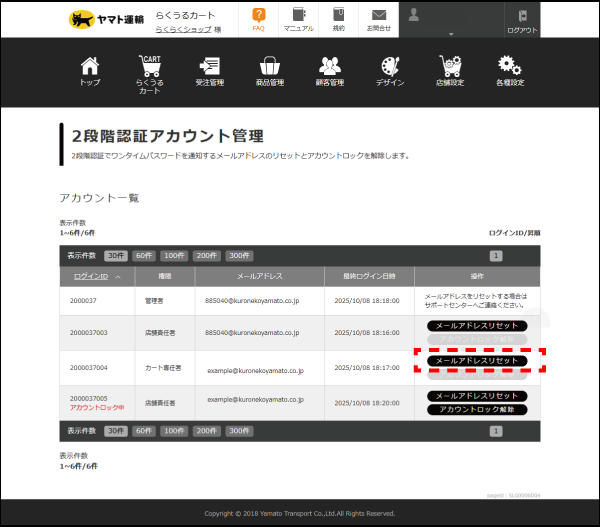
Task: Click アカウントロック解除 button for 2000037005
Action: [477, 409]
